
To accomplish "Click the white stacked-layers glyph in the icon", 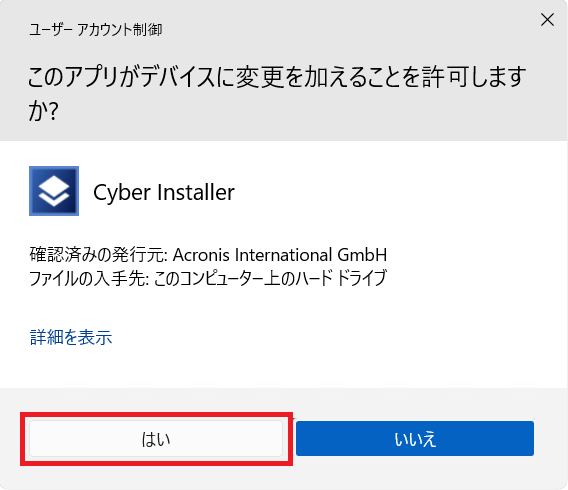I will pyautogui.click(x=54, y=191).
